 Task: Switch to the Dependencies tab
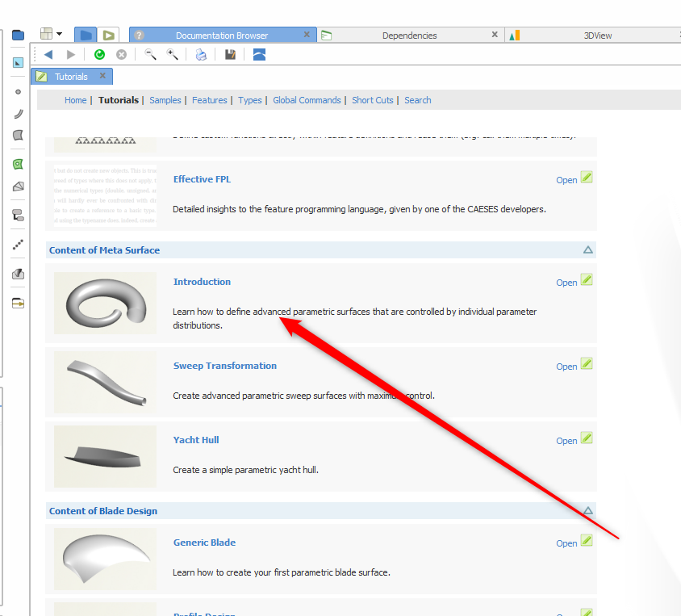[x=410, y=36]
